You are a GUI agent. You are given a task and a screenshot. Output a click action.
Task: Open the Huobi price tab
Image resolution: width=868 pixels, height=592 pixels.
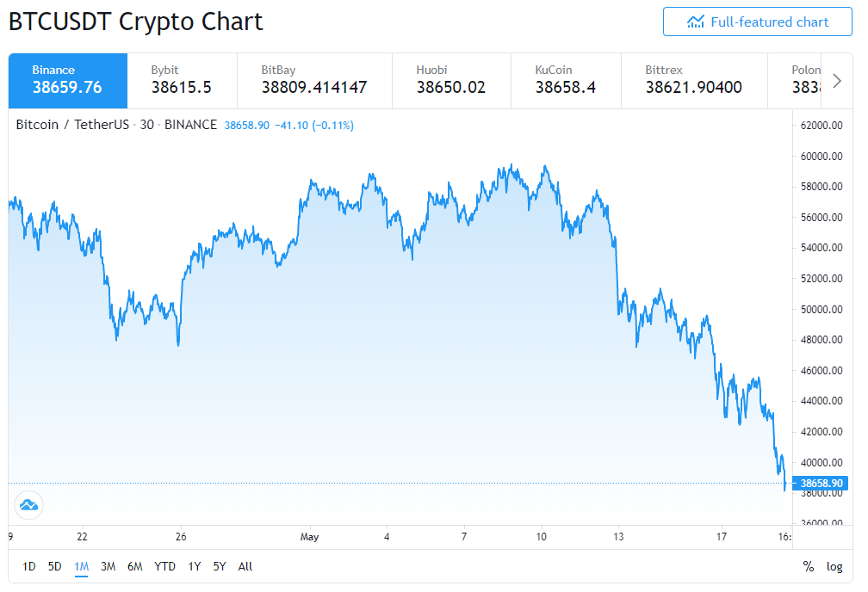(x=451, y=81)
